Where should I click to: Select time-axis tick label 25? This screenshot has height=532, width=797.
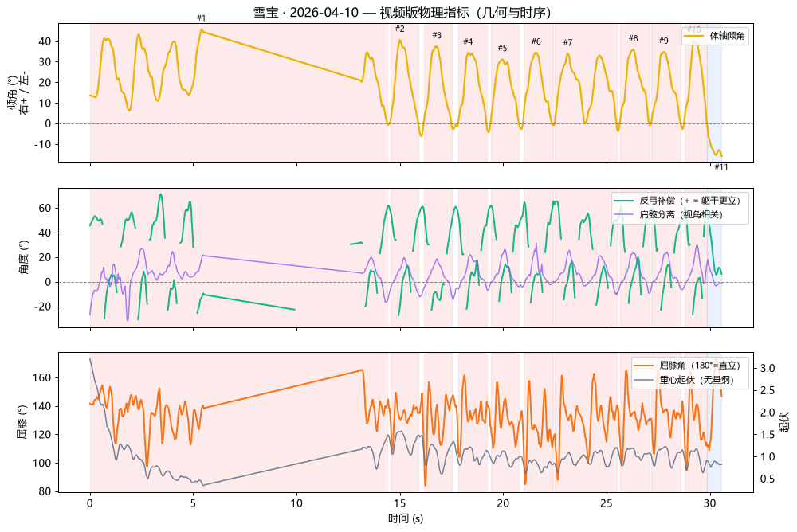coord(607,503)
